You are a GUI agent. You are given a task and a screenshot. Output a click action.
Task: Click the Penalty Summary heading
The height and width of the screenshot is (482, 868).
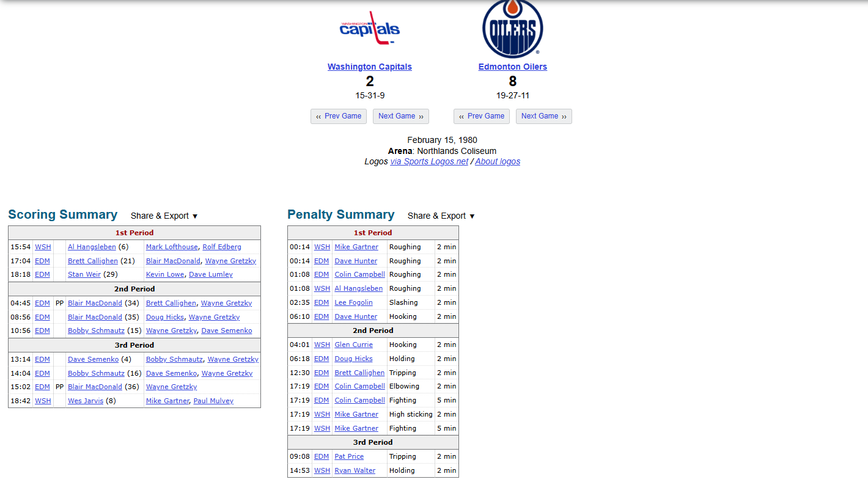point(341,214)
